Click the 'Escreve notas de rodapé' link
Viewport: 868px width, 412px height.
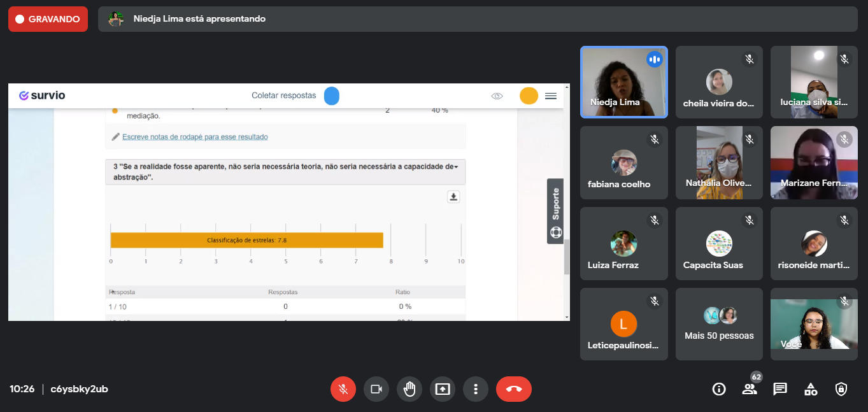pyautogui.click(x=195, y=137)
